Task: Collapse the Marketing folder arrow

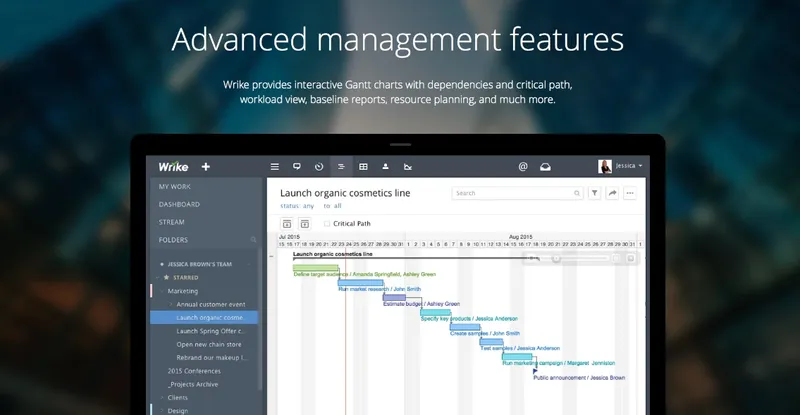Action: tap(162, 291)
